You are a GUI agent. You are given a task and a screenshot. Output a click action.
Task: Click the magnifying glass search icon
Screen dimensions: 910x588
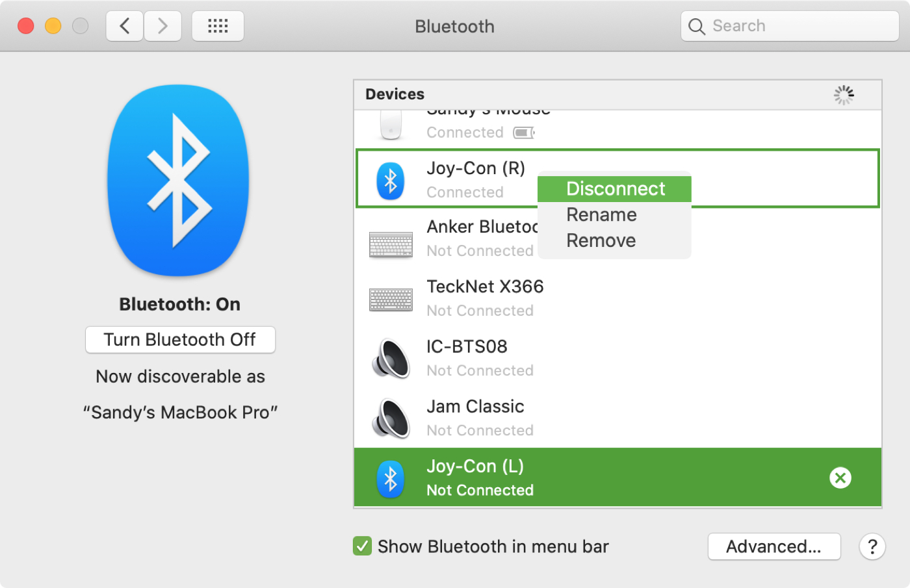(696, 27)
